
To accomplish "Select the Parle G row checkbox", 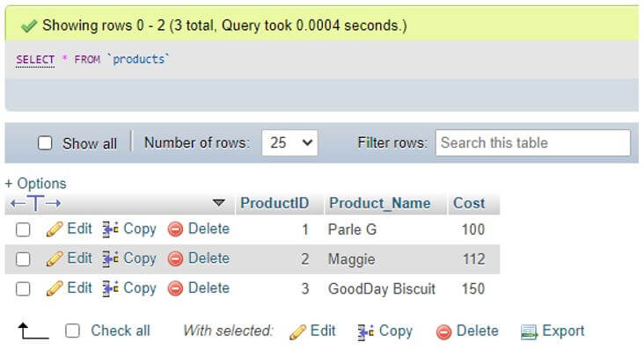I will click(x=23, y=229).
